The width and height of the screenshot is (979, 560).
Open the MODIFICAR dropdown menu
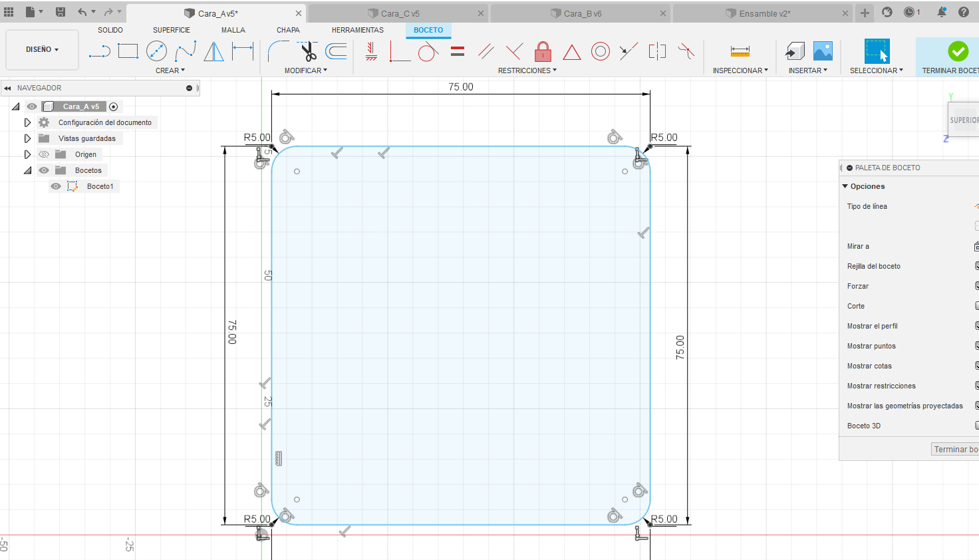[x=306, y=70]
